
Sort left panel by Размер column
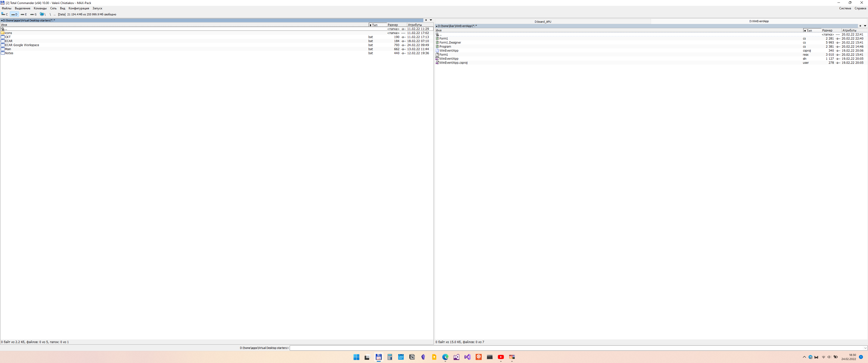(393, 25)
